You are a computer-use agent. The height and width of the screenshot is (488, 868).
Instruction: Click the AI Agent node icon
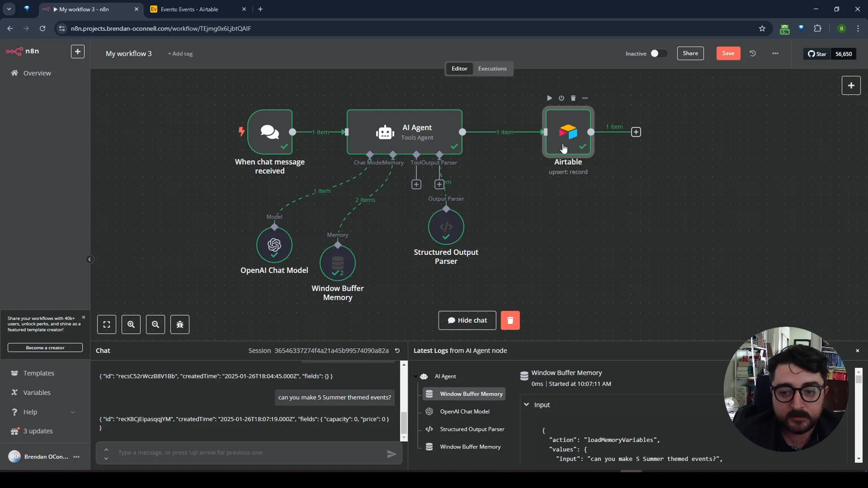click(386, 132)
